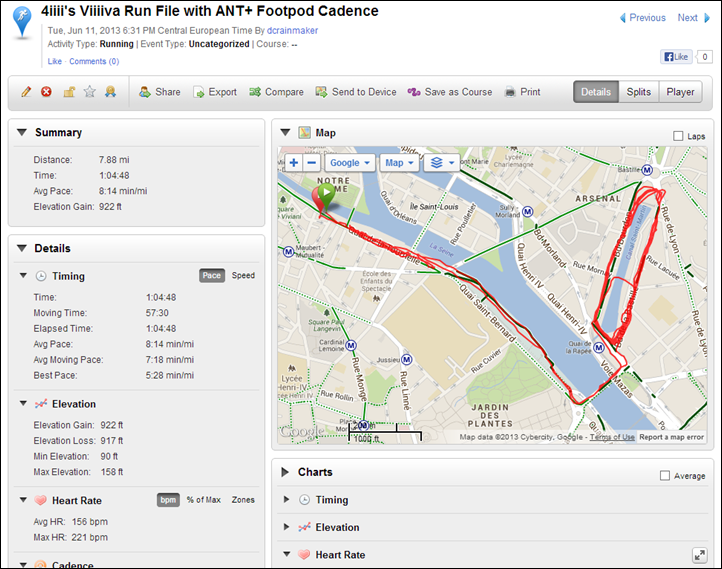Click Save as Course
The width and height of the screenshot is (722, 569).
point(450,92)
